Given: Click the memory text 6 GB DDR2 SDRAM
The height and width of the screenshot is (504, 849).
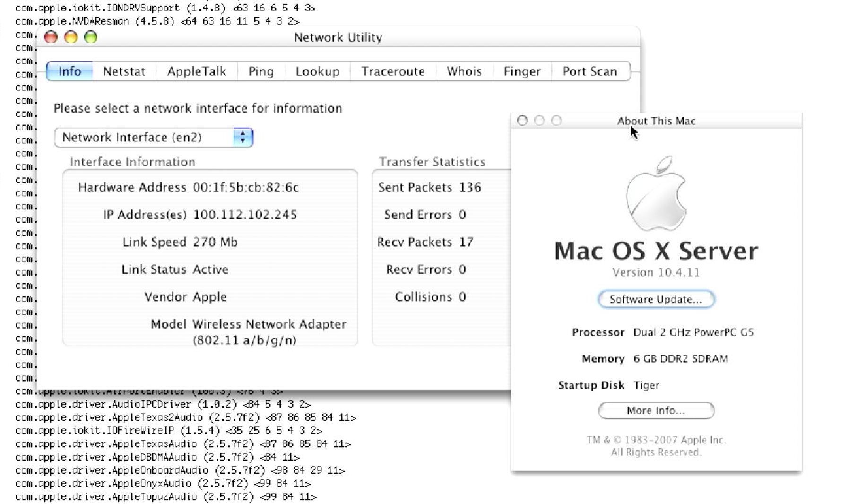Looking at the screenshot, I should [681, 359].
